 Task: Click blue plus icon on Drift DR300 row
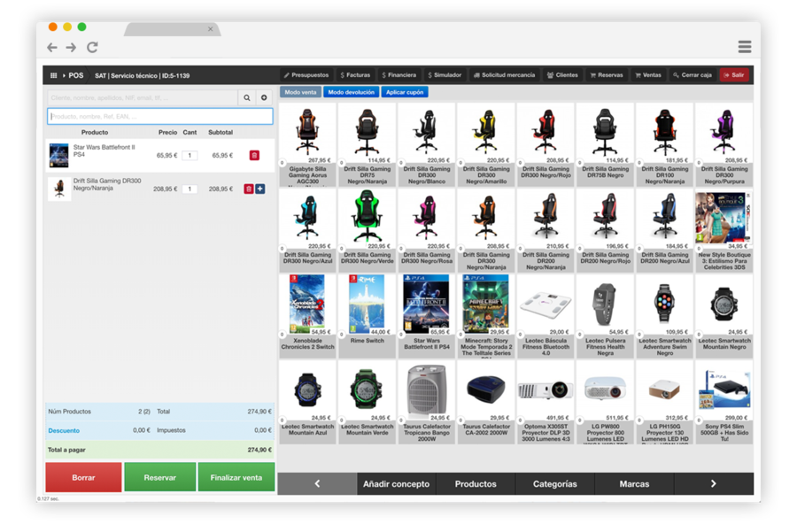click(259, 189)
